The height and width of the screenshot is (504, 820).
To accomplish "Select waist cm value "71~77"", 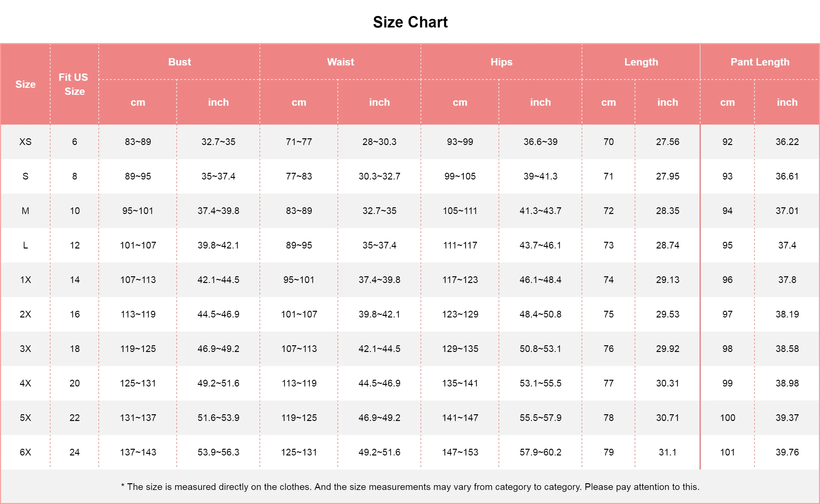I will click(299, 142).
